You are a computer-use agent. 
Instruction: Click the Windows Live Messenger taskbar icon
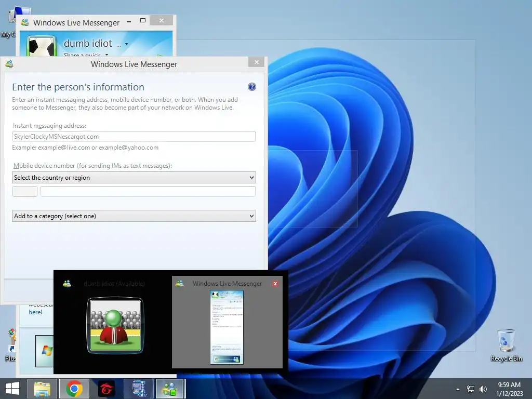(170, 389)
